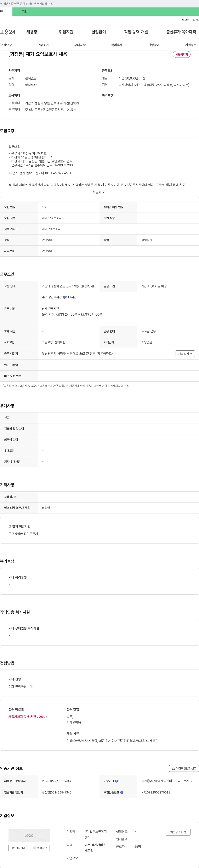Open 지도 보기 for 부산광역새일센터
The image size is (199, 868).
point(185,781)
